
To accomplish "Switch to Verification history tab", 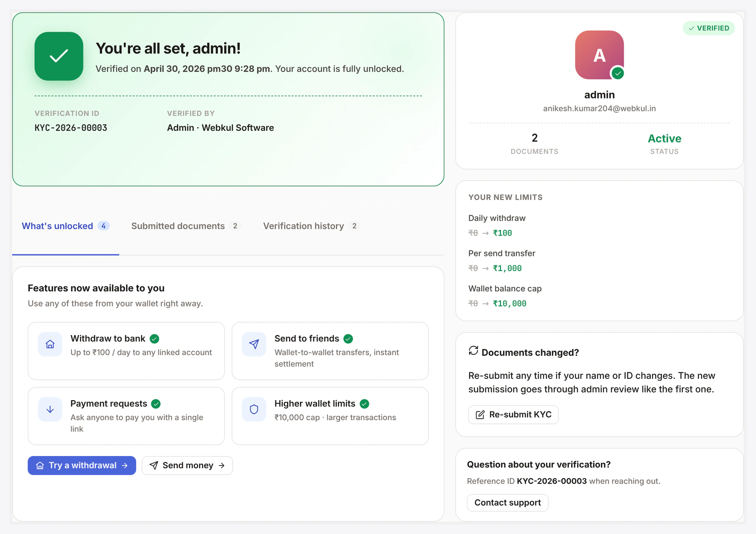I will (x=311, y=226).
